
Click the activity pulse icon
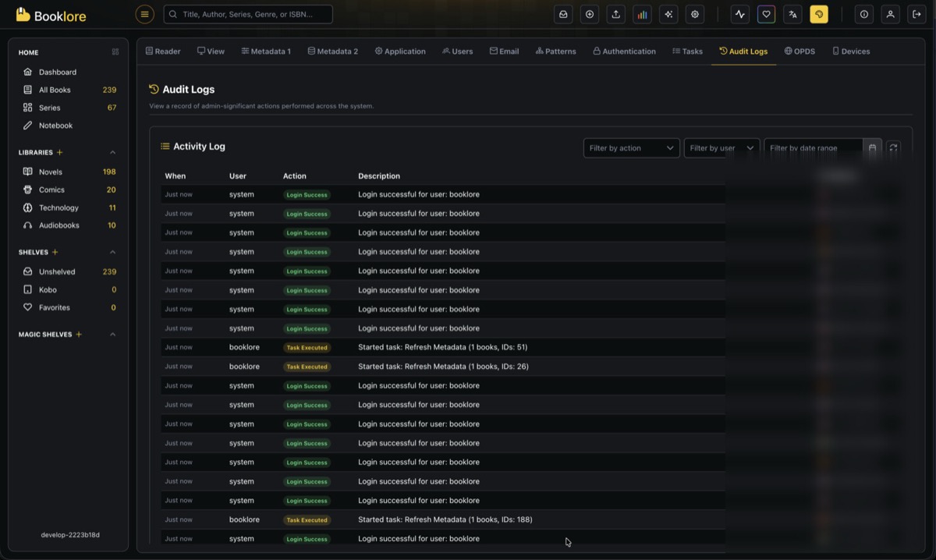739,13
